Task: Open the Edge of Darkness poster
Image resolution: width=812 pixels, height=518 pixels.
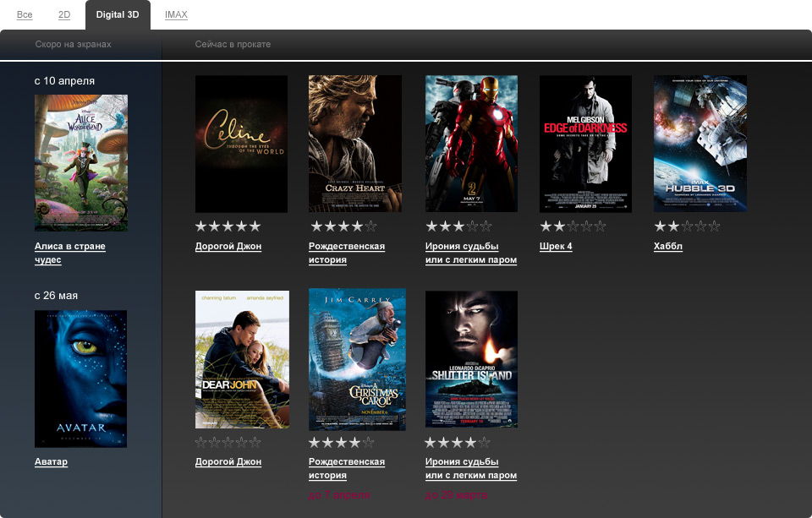Action: (585, 144)
